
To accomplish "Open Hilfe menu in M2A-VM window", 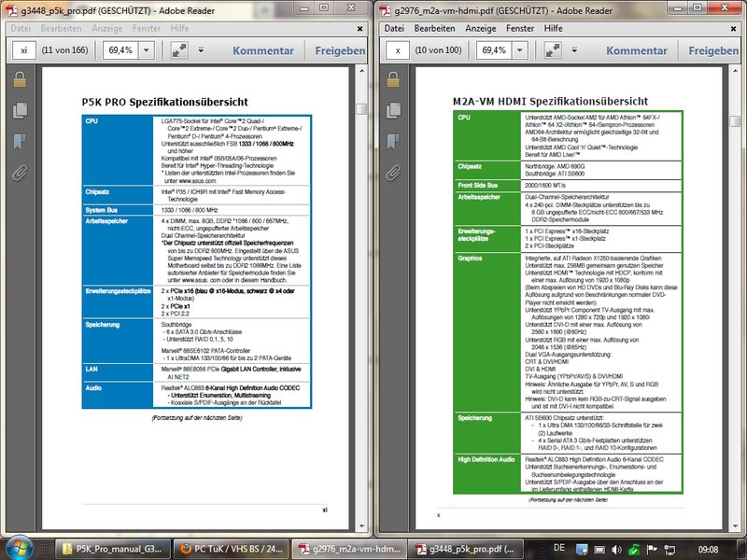I will click(553, 29).
